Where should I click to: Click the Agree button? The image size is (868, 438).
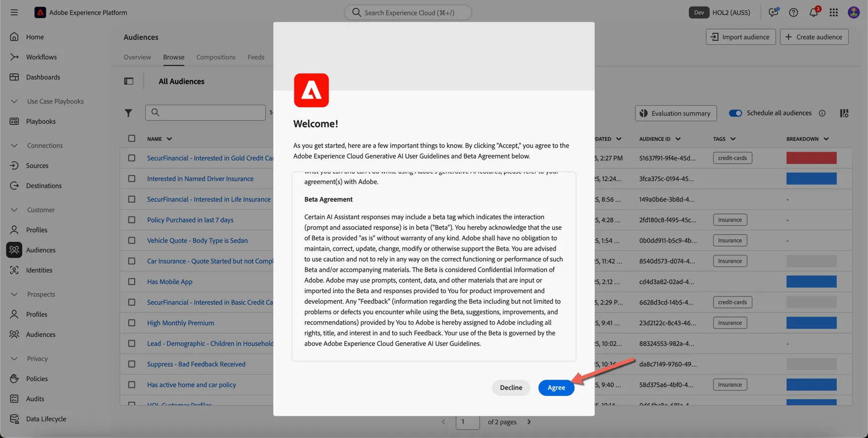pos(556,388)
